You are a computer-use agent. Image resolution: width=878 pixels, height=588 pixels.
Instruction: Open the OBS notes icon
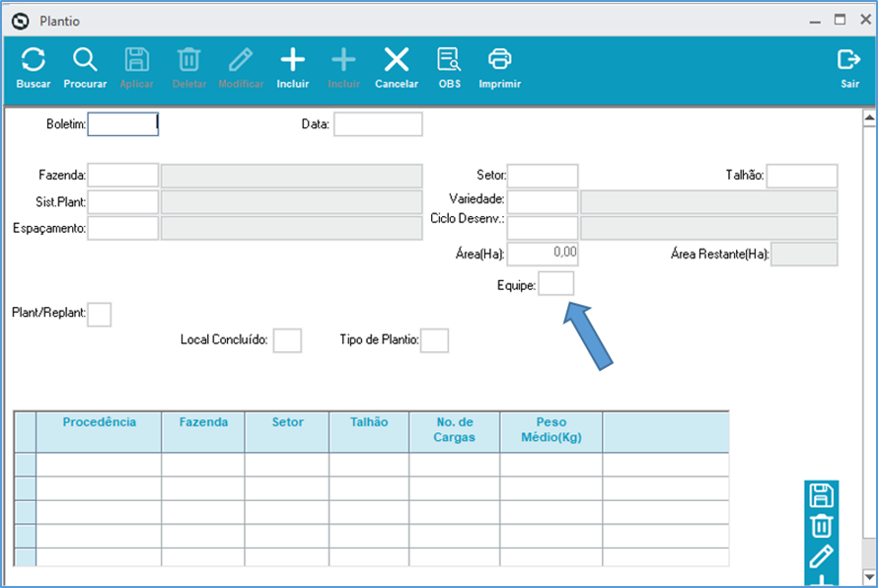[x=449, y=59]
